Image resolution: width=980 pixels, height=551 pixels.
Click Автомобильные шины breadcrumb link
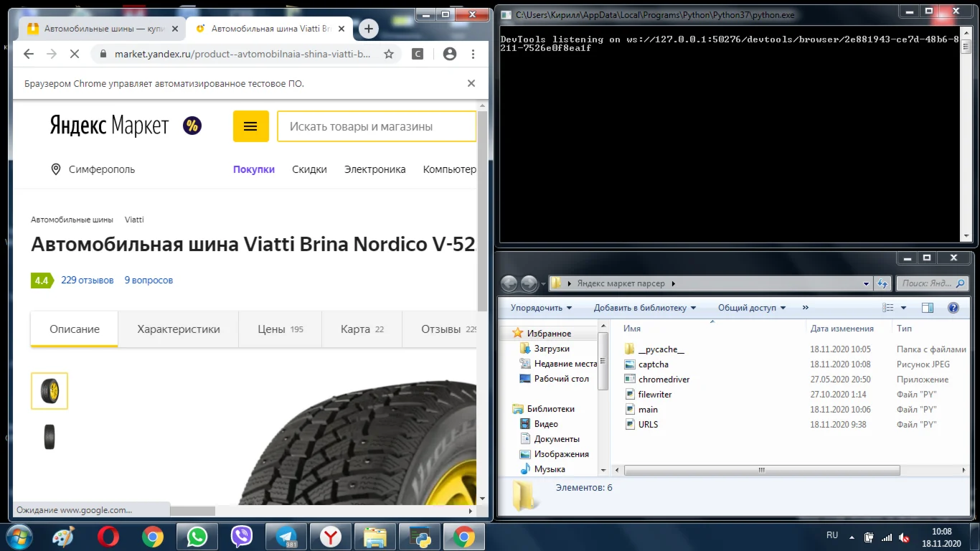pos(72,220)
